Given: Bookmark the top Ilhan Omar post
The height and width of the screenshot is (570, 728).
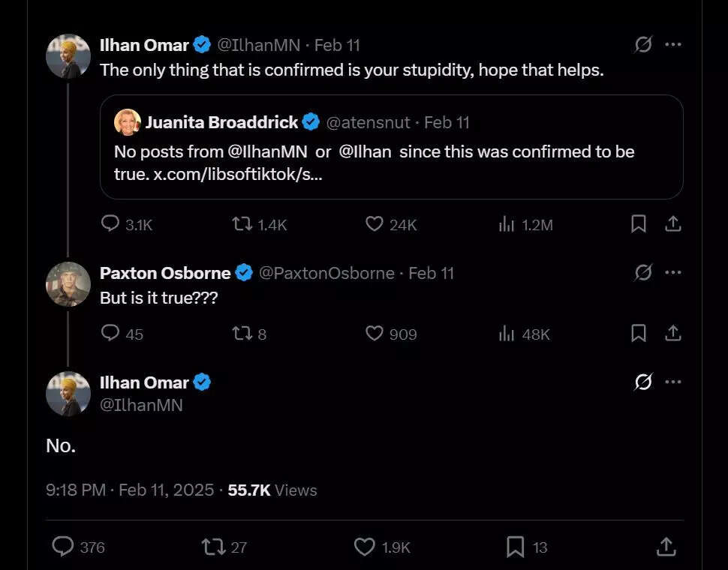Looking at the screenshot, I should (638, 223).
